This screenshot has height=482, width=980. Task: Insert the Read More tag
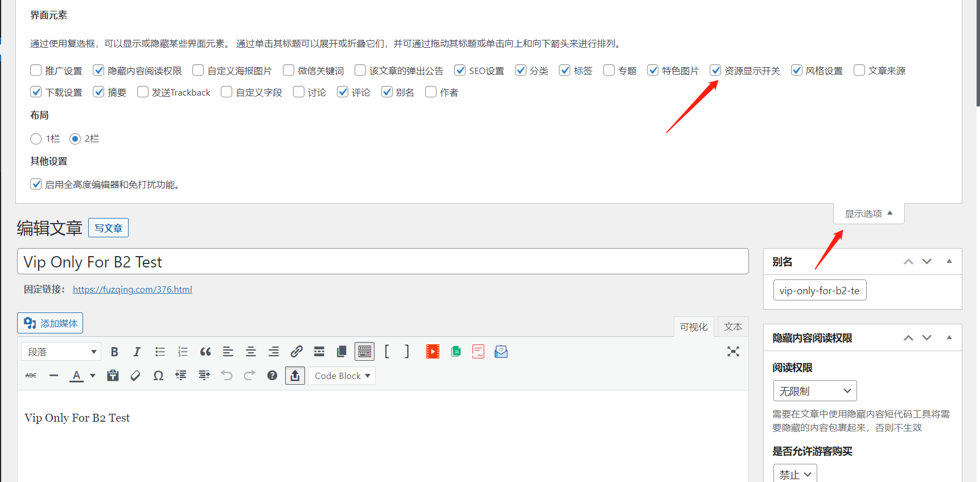coord(319,352)
